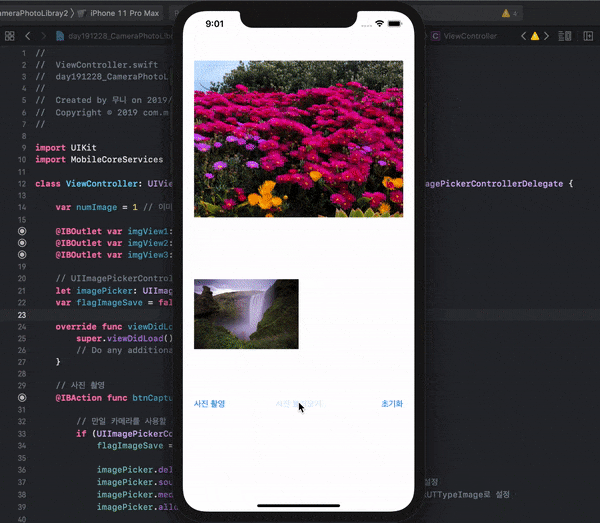Tap the waterfall image in simulator
The height and width of the screenshot is (523, 600).
click(x=246, y=314)
